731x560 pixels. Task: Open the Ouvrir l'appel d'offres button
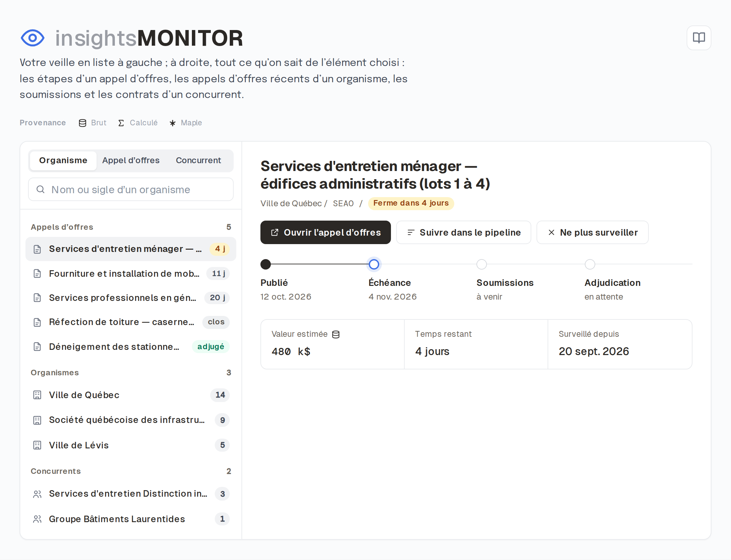point(325,232)
